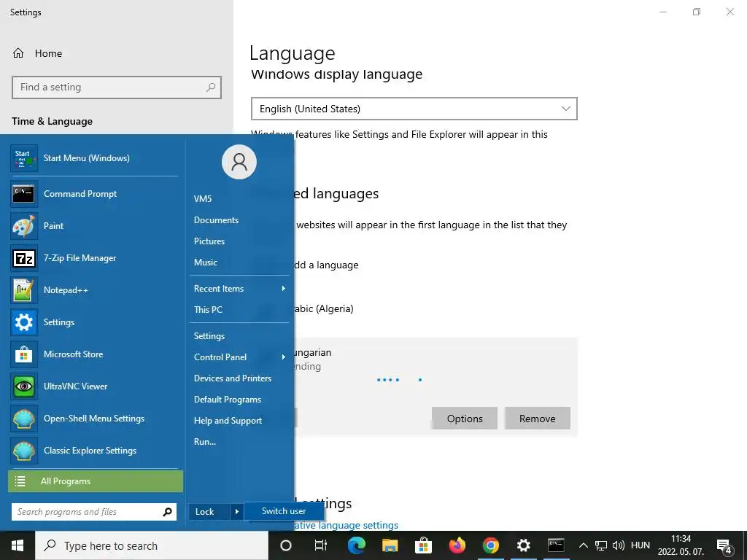Open Open-Shell Menu Settings
The width and height of the screenshot is (747, 560).
point(94,419)
